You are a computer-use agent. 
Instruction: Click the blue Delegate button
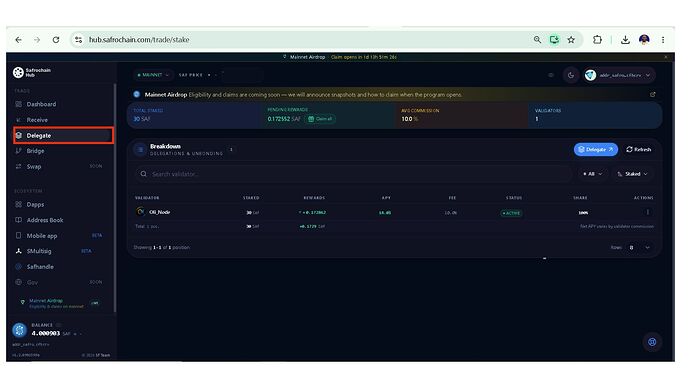click(x=595, y=150)
